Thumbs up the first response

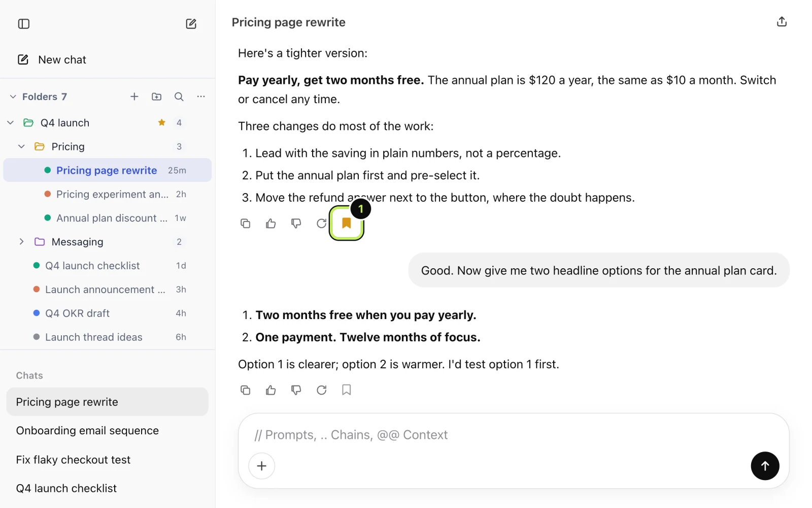point(271,224)
